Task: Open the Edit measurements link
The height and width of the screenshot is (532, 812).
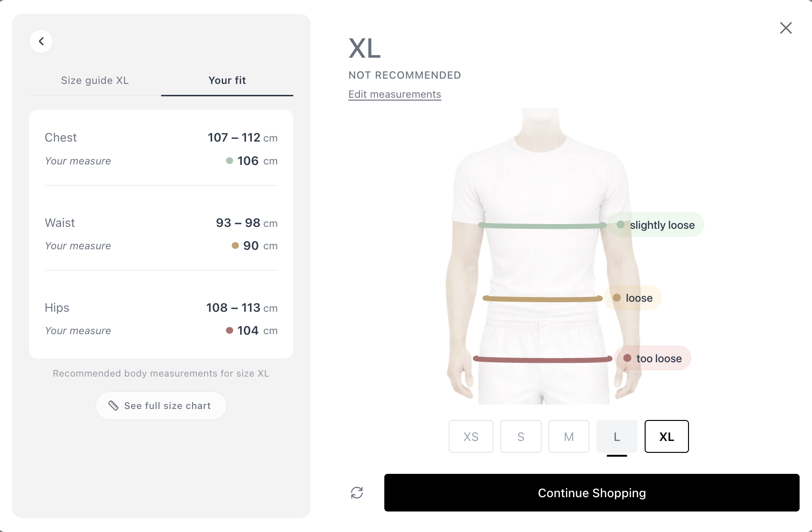Action: (x=395, y=94)
